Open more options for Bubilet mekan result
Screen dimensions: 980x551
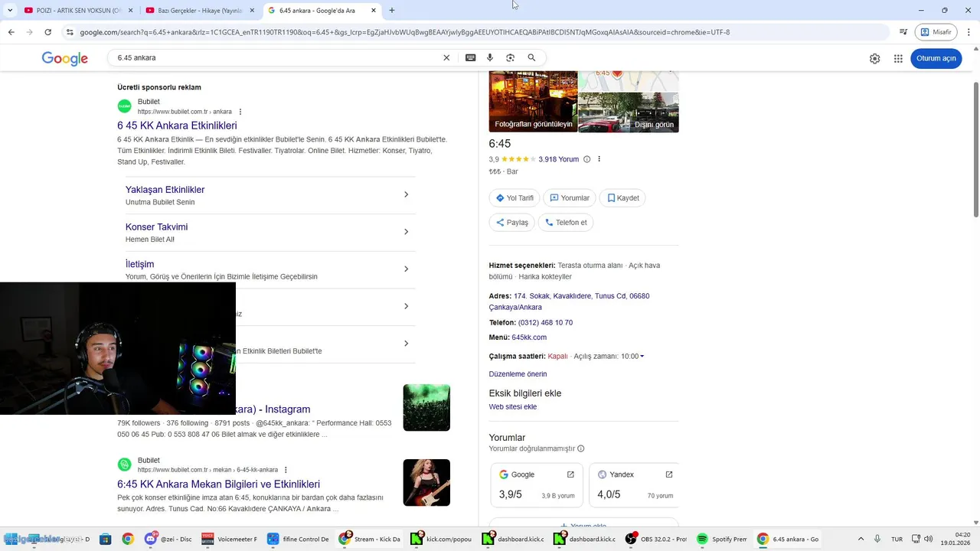coord(286,470)
